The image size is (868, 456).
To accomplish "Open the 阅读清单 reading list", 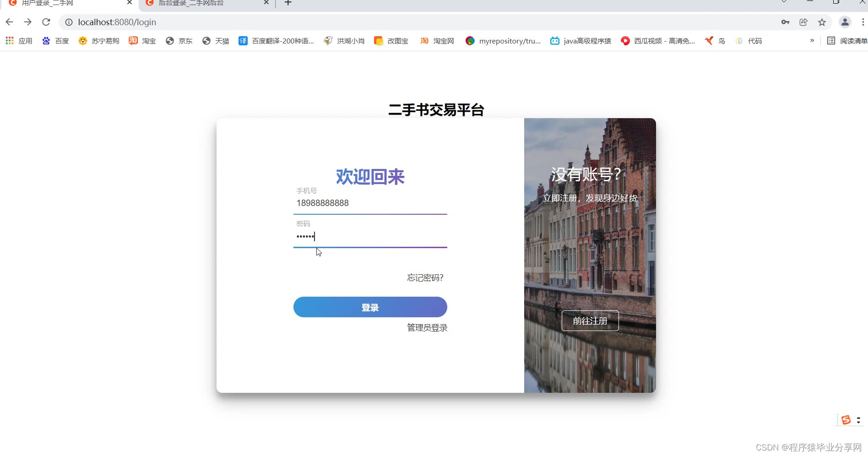I will tap(847, 41).
